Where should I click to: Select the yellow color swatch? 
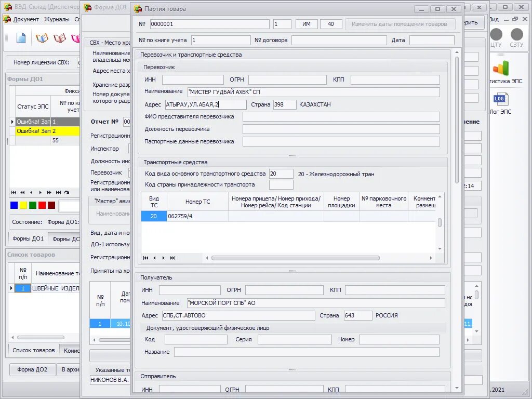pos(23,205)
